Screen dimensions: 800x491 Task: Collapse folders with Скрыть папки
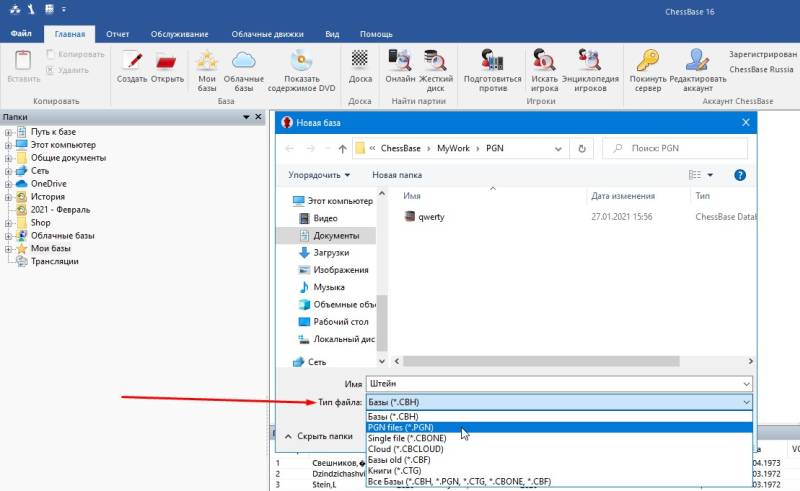coord(318,436)
